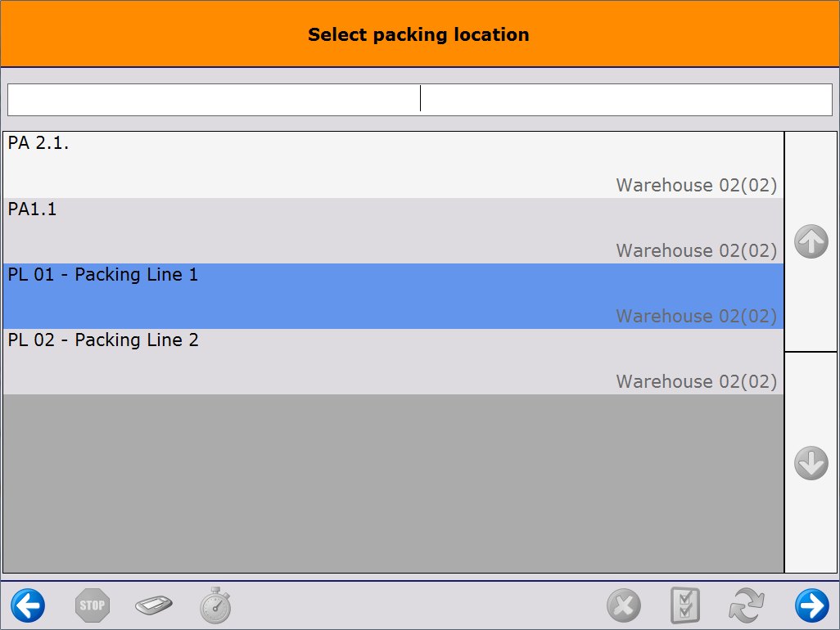Viewport: 840px width, 630px height.
Task: Click the checklist verification icon
Action: point(685,605)
